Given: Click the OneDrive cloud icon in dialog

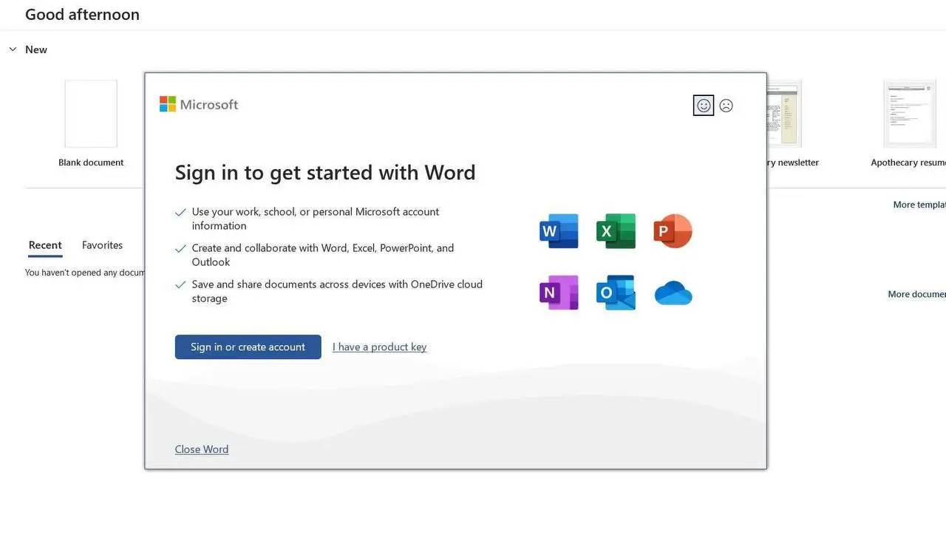Looking at the screenshot, I should 673,293.
